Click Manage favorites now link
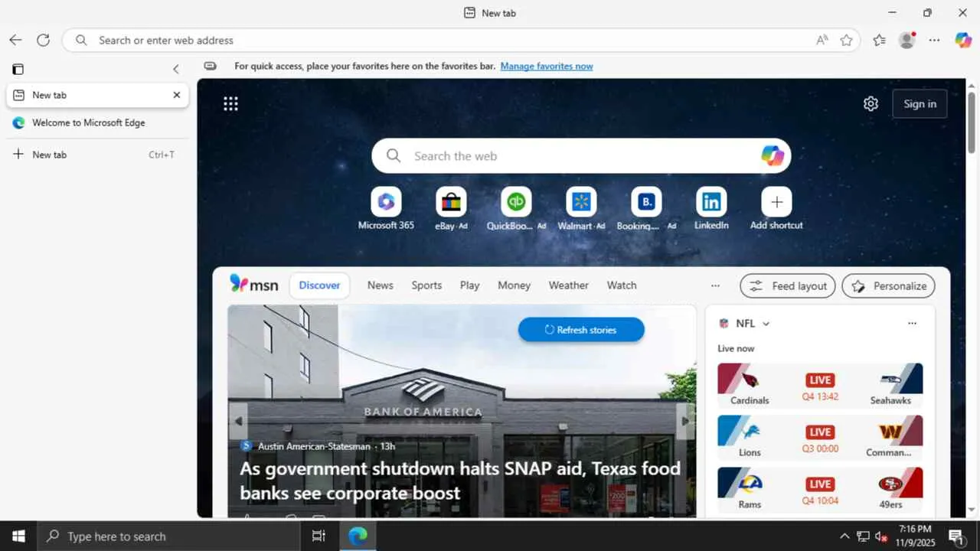Image resolution: width=980 pixels, height=551 pixels. [x=547, y=67]
